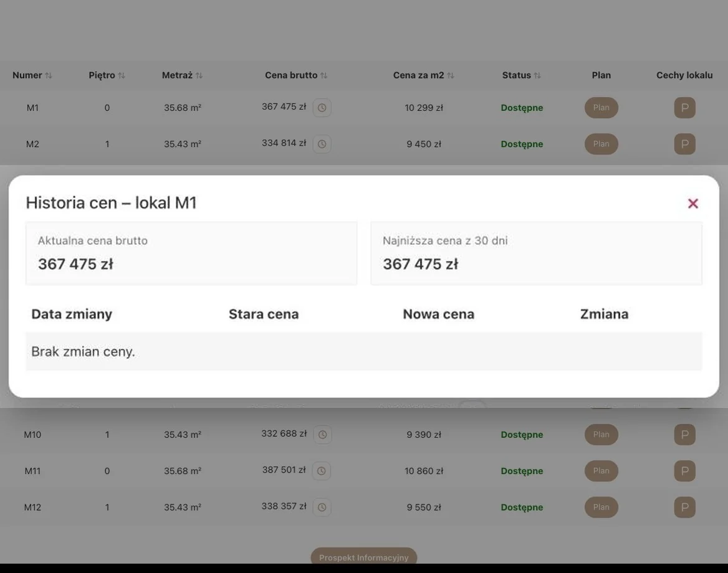Click the 'Data zmiany' column header
Image resolution: width=728 pixels, height=573 pixels.
[x=72, y=314]
